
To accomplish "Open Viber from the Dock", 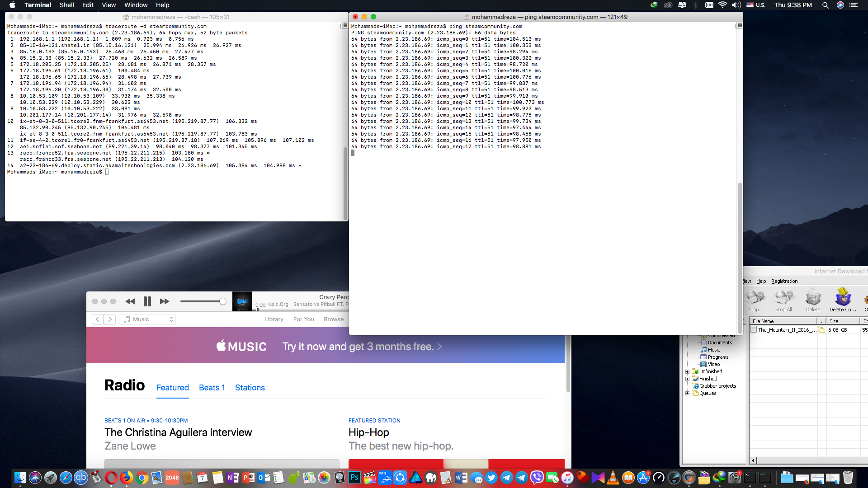I will click(537, 478).
